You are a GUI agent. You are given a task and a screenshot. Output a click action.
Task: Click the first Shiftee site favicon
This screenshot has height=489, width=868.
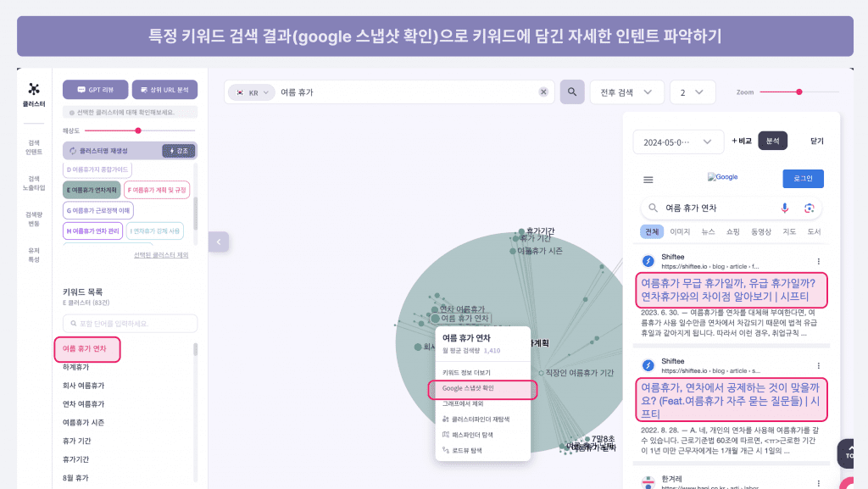648,261
